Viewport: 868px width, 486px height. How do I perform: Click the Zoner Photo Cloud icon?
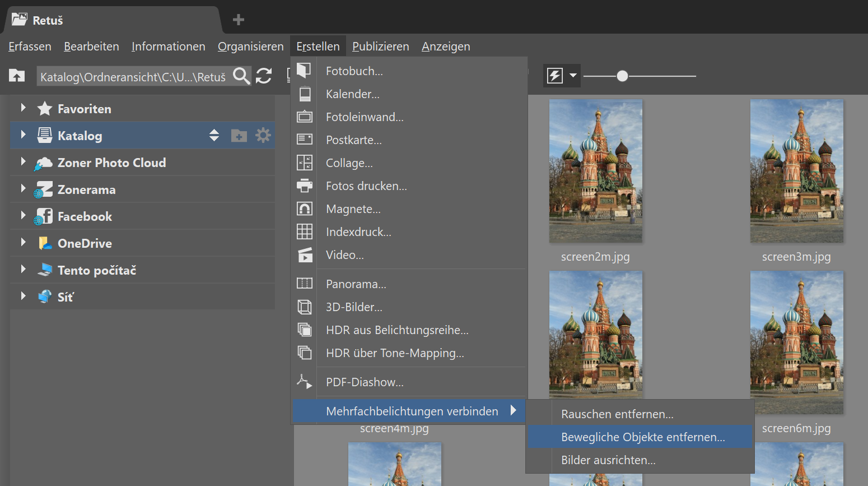pos(43,163)
